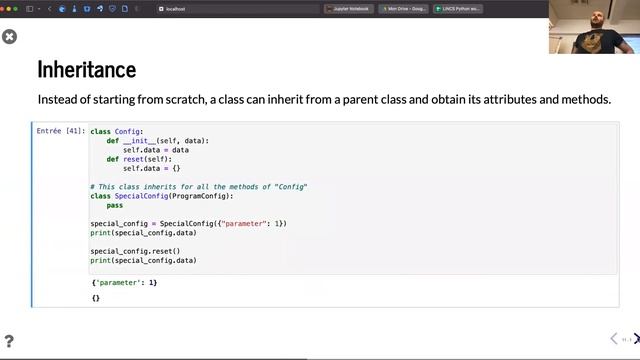Switch to the Jupyter Notebook tab
The width and height of the screenshot is (640, 360).
pos(349,9)
